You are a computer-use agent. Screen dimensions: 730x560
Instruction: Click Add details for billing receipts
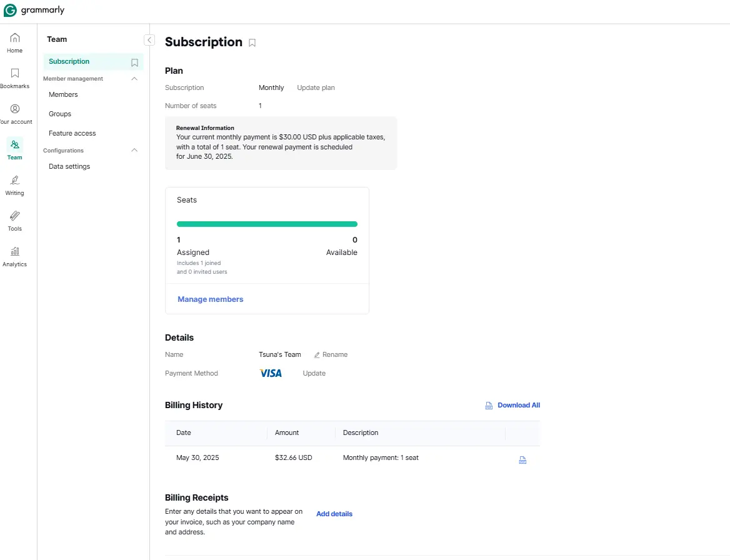coord(334,514)
